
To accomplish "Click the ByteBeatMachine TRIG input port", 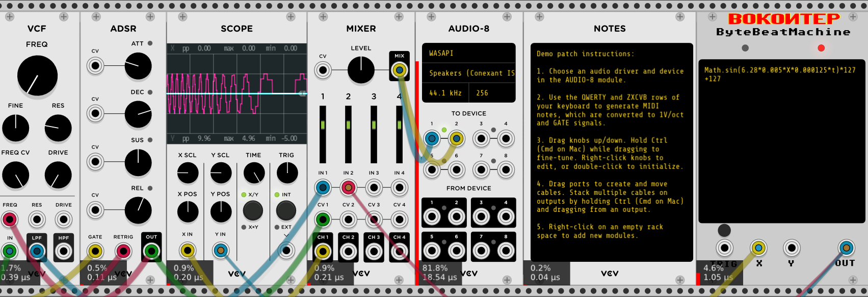I will point(724,248).
